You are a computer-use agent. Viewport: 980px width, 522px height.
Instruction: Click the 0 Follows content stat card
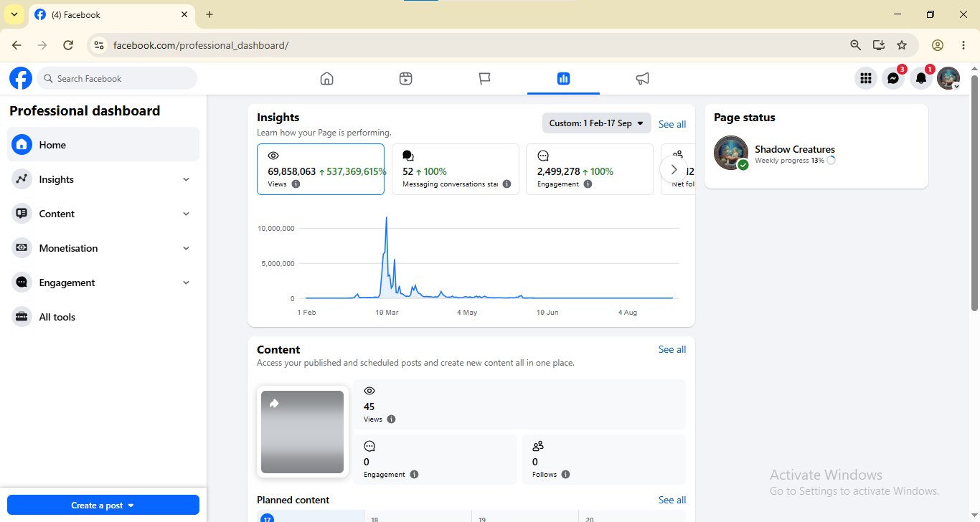coord(603,460)
